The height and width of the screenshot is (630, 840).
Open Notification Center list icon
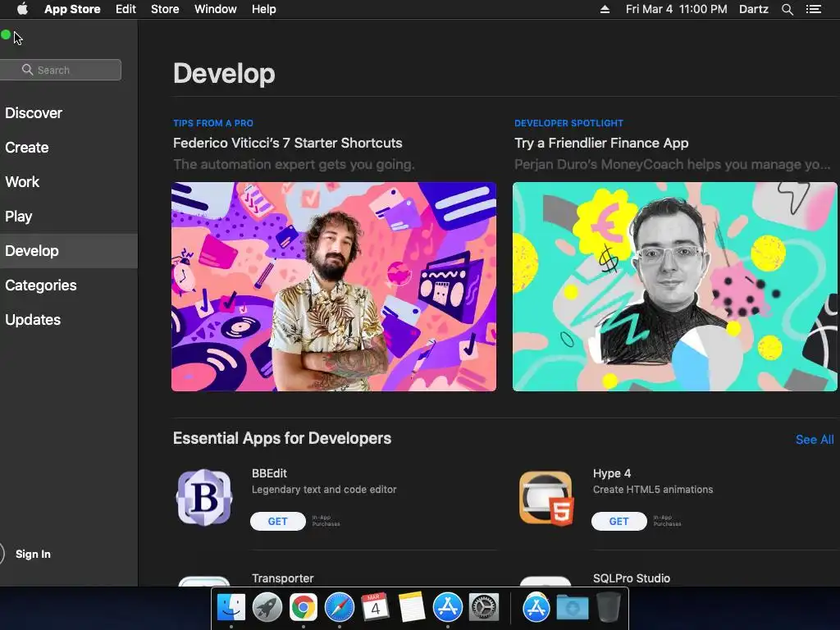click(813, 9)
